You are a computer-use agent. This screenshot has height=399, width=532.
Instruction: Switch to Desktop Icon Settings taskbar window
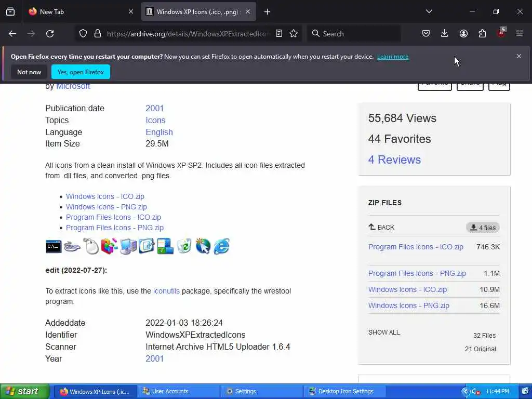[344, 391]
